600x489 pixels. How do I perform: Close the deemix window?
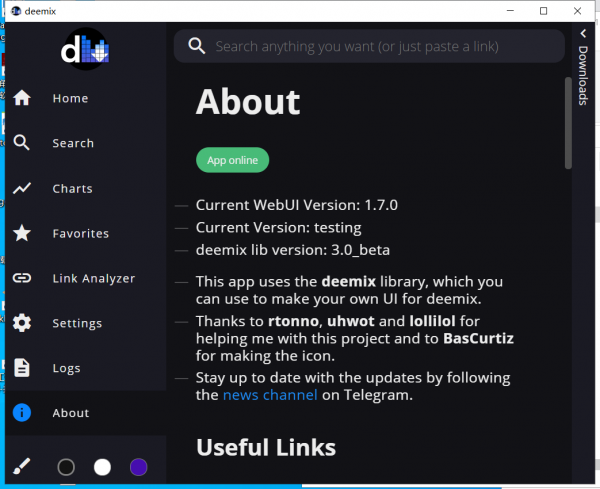tap(577, 11)
